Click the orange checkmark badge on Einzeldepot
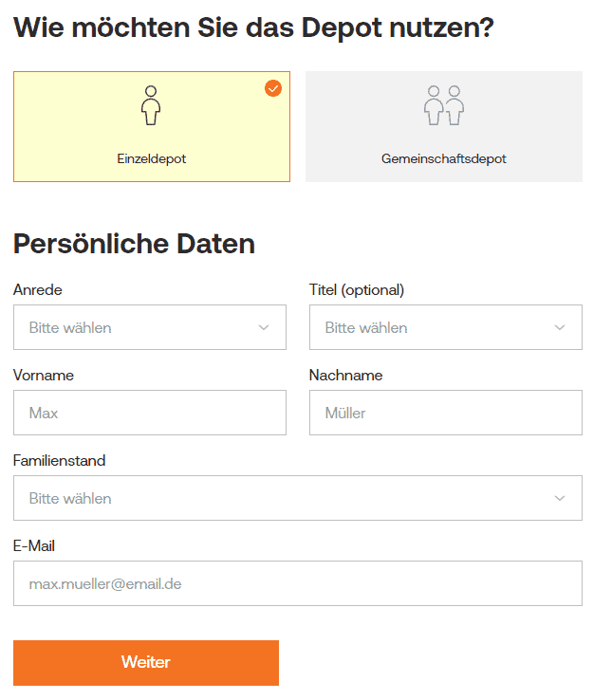 click(273, 88)
